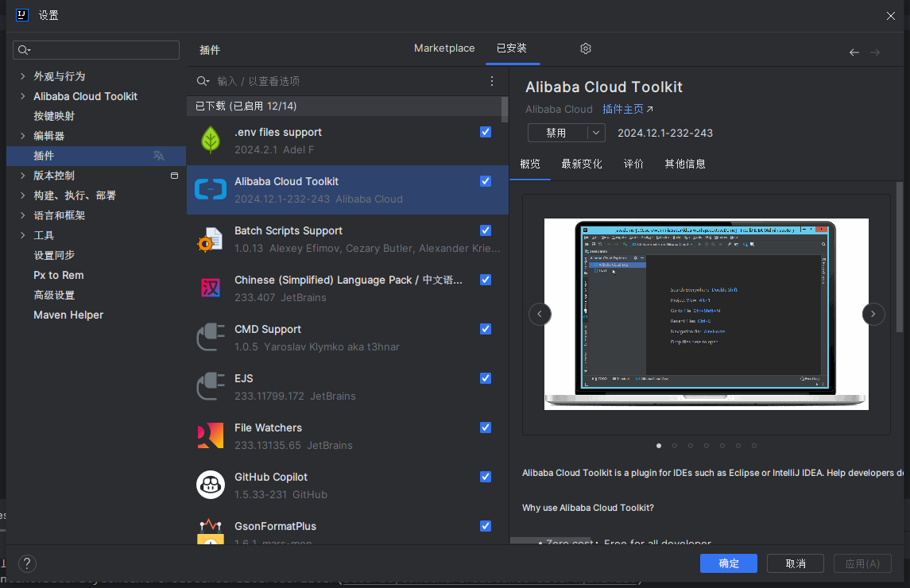Show next screenshot with right carousel arrow

(x=873, y=314)
